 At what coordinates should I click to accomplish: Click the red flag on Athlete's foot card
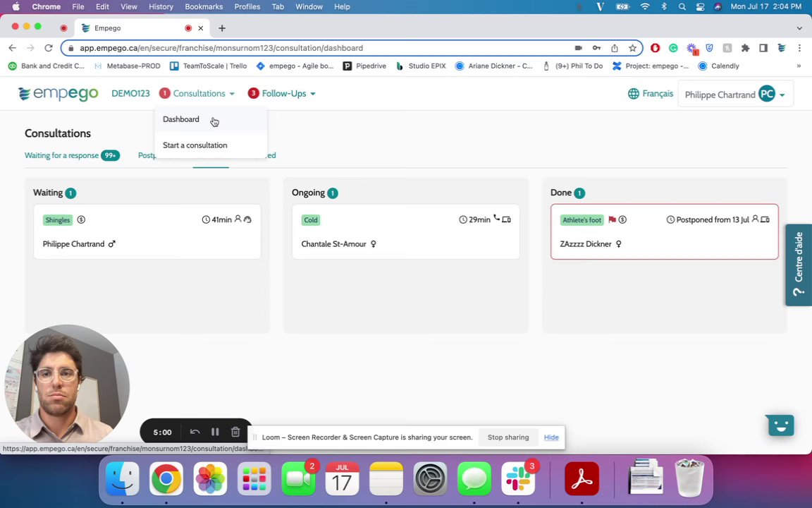pyautogui.click(x=612, y=219)
